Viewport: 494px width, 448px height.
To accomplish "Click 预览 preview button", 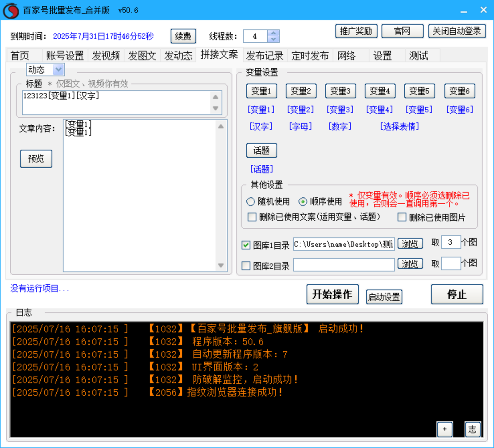I will 36,159.
